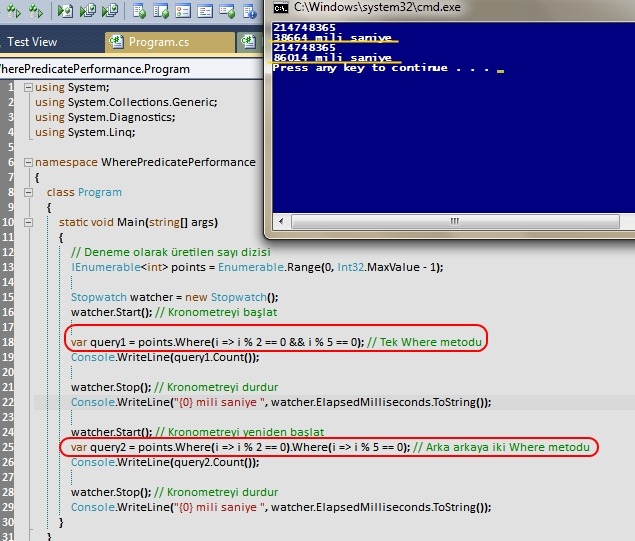Viewport: 635px width, 541px height.
Task: Click the fifth green test toolbar icon
Action: tap(108, 12)
